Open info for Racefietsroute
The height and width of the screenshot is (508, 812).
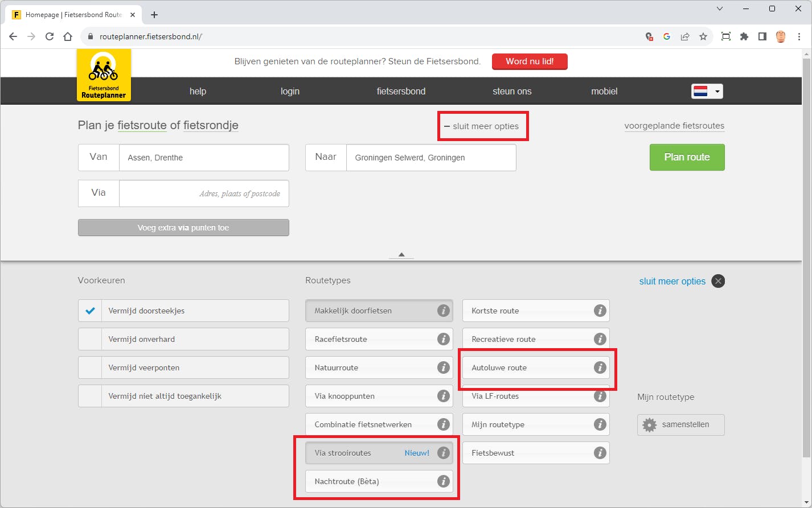pyautogui.click(x=444, y=339)
